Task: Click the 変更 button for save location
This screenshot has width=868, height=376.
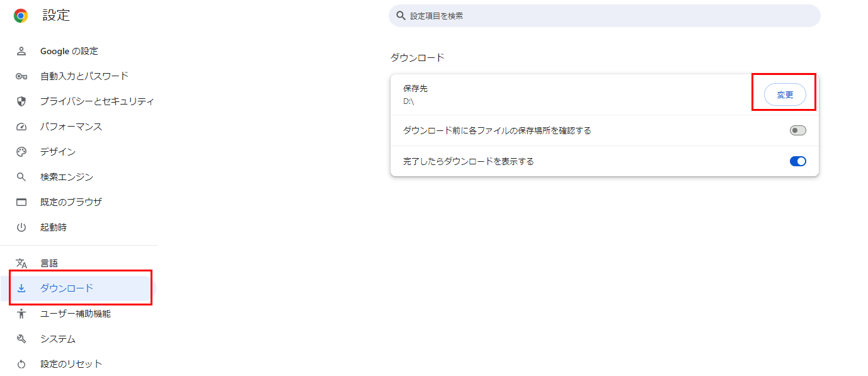Action: 785,94
